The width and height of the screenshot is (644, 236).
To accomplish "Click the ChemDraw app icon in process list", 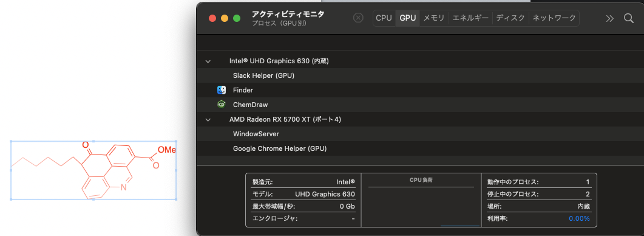I will point(222,105).
